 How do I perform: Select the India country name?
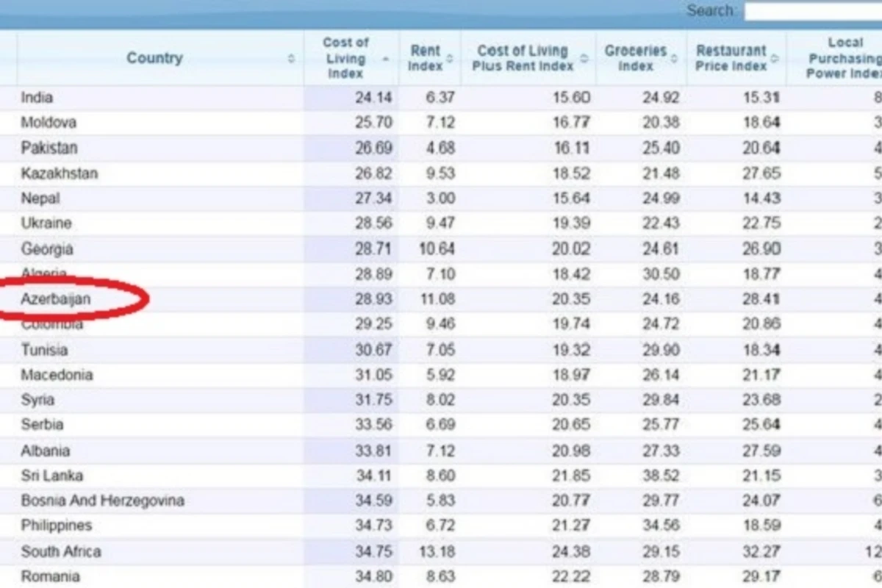point(37,98)
